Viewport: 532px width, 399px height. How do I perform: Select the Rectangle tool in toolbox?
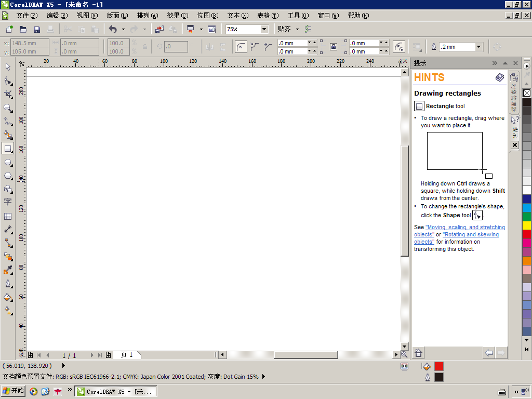8,149
